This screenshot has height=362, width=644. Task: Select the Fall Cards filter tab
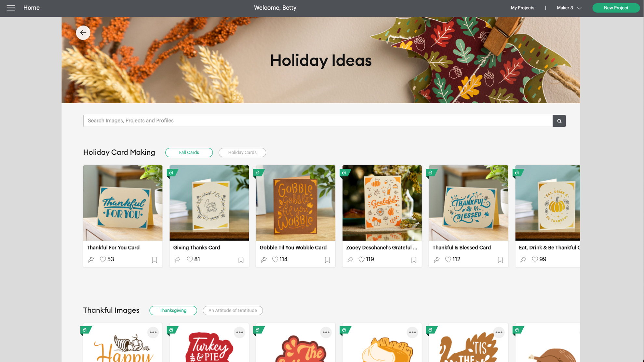tap(189, 152)
